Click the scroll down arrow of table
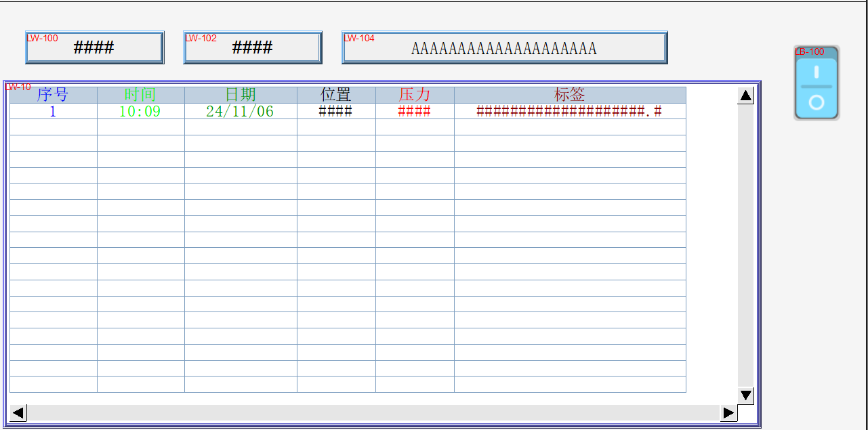Screen dimensions: 868x430 pos(746,395)
